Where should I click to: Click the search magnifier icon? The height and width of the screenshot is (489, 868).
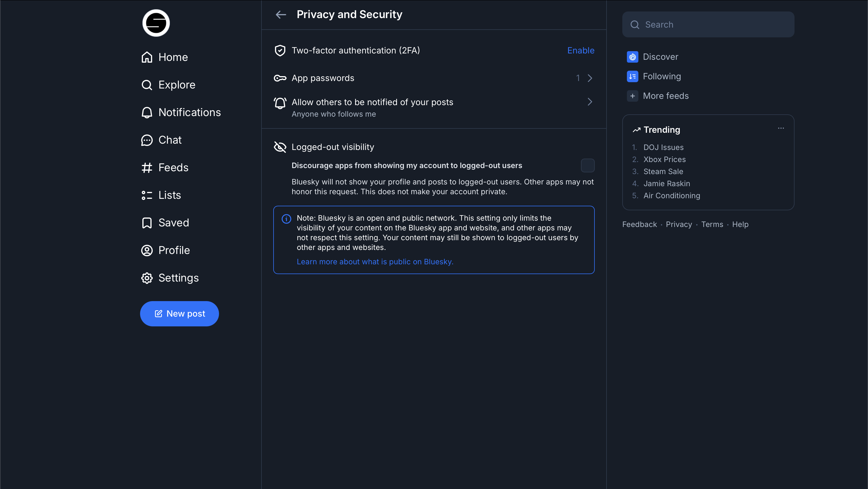(x=635, y=25)
